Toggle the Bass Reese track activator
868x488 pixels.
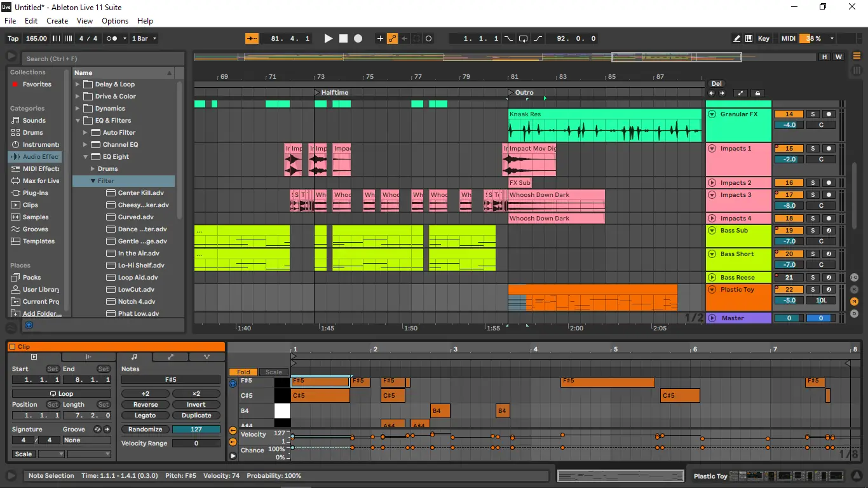point(789,278)
